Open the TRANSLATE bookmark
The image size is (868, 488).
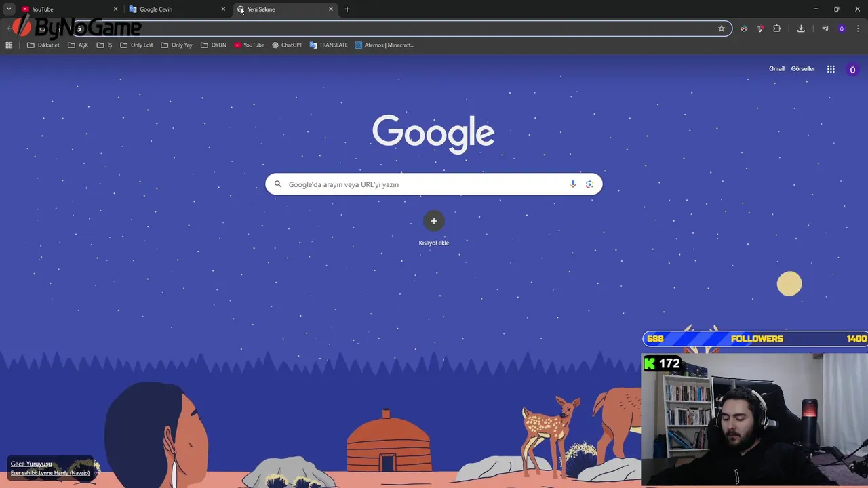point(329,45)
